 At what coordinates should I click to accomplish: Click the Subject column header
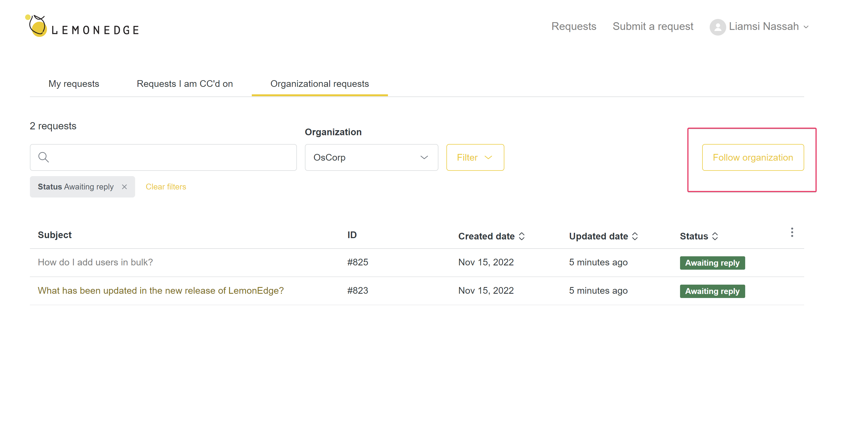(x=54, y=235)
